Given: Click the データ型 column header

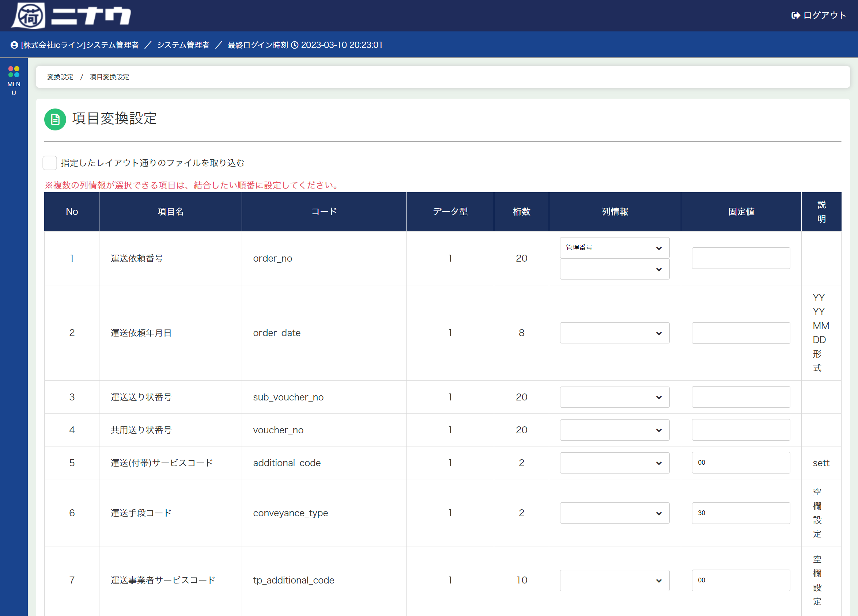Looking at the screenshot, I should point(450,212).
